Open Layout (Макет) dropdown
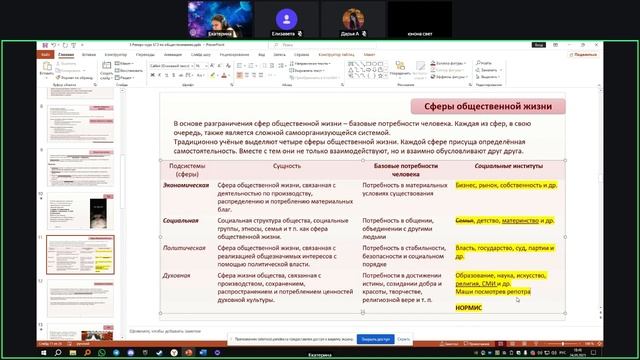Image resolution: width=640 pixels, height=360 pixels. [x=124, y=63]
